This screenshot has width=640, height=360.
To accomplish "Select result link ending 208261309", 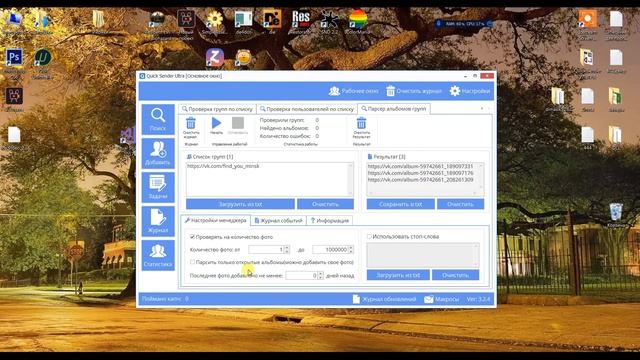I will point(420,180).
